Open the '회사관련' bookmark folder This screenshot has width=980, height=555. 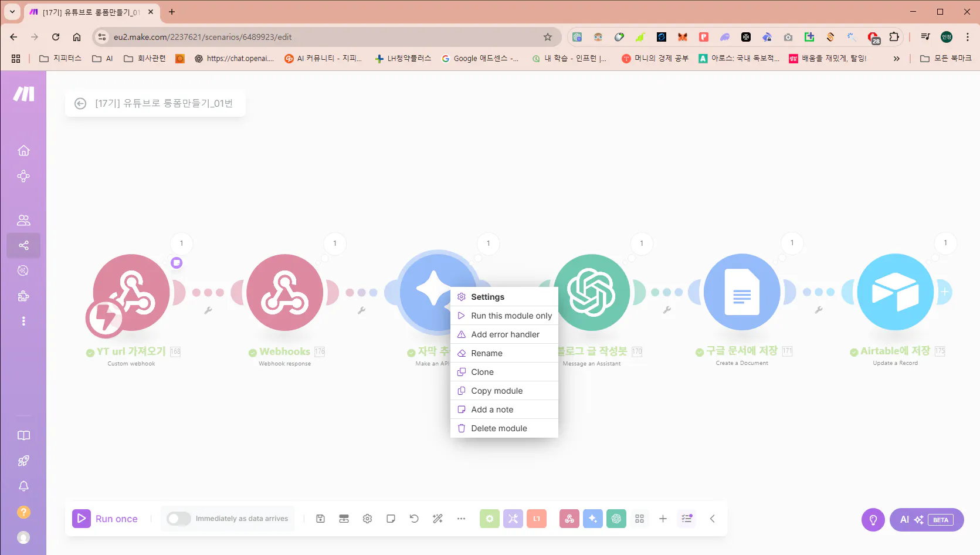pos(145,59)
